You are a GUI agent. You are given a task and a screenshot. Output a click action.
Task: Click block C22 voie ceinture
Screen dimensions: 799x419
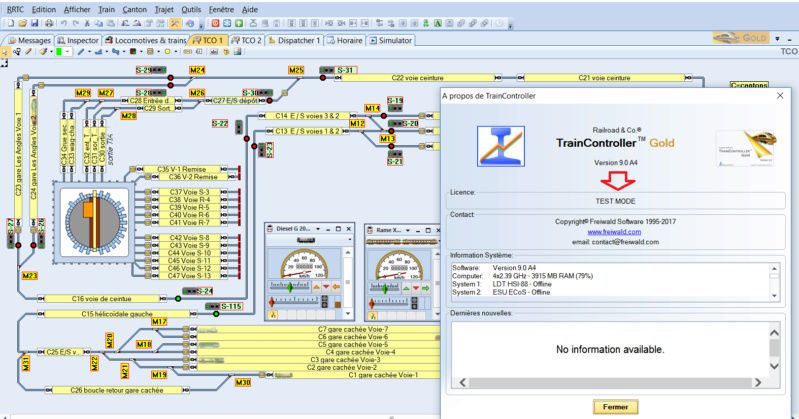click(418, 77)
